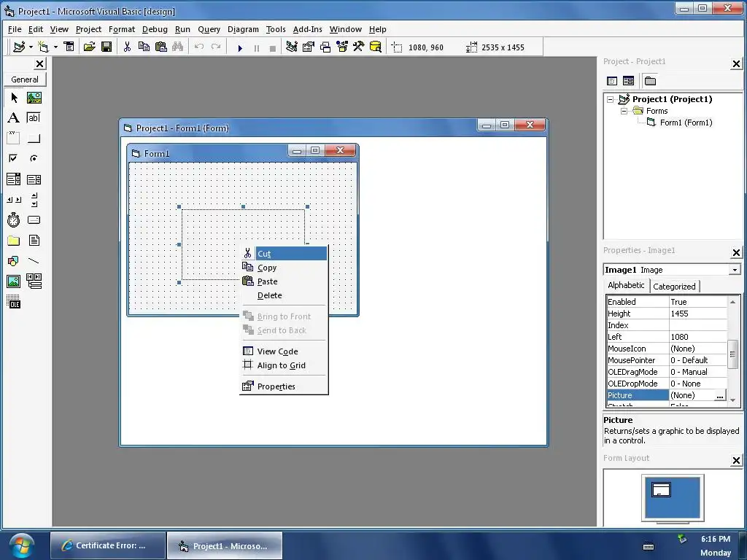This screenshot has height=560, width=747.
Task: Collapse the Forms folder in the project tree
Action: [x=624, y=111]
